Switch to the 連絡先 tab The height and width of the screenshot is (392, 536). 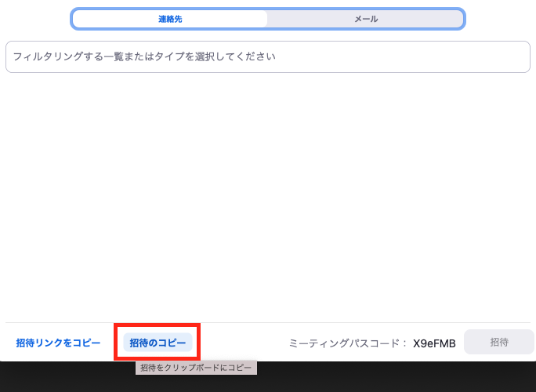point(169,19)
